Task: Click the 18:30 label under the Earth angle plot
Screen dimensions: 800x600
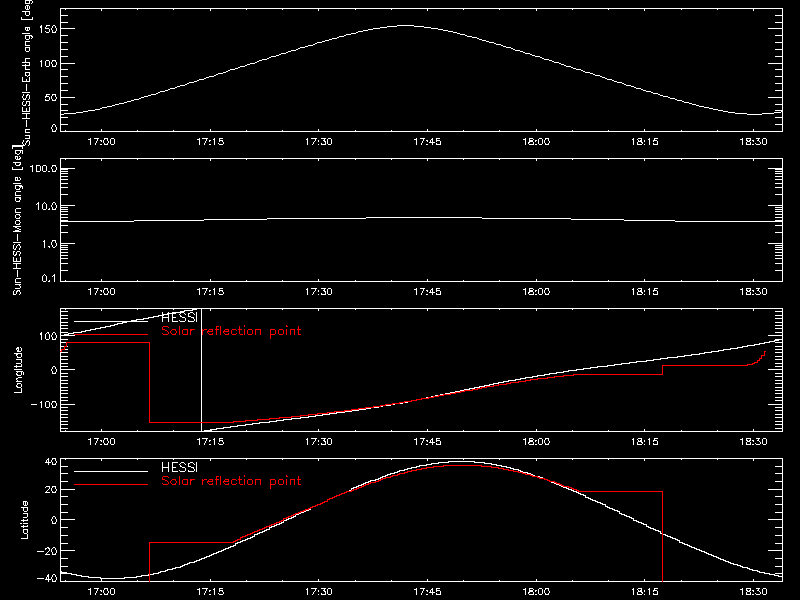Action: (x=754, y=142)
